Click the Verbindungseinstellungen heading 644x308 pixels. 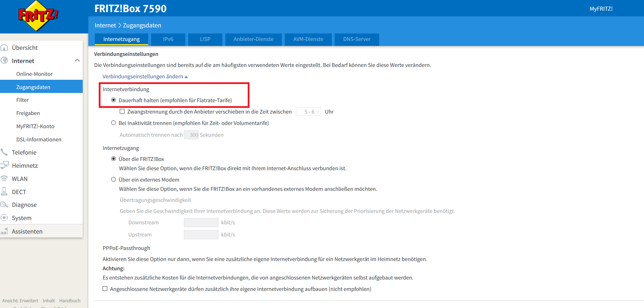126,54
